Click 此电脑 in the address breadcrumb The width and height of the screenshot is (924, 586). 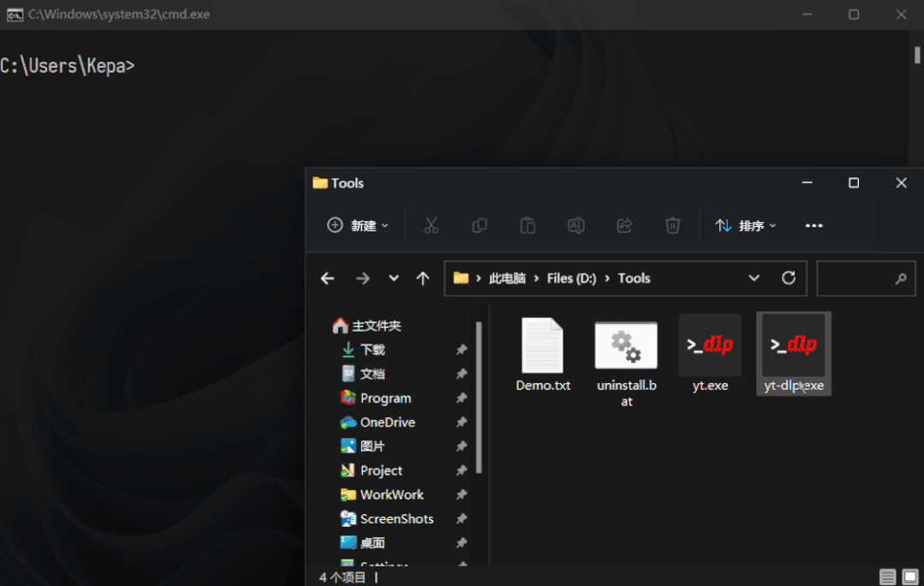(507, 278)
